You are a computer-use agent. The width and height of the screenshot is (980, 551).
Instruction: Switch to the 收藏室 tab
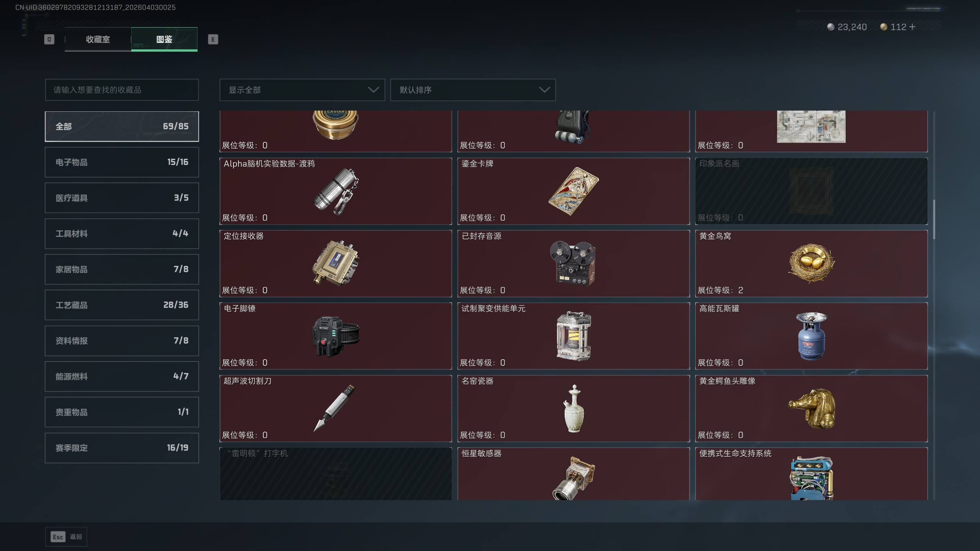[x=98, y=39]
